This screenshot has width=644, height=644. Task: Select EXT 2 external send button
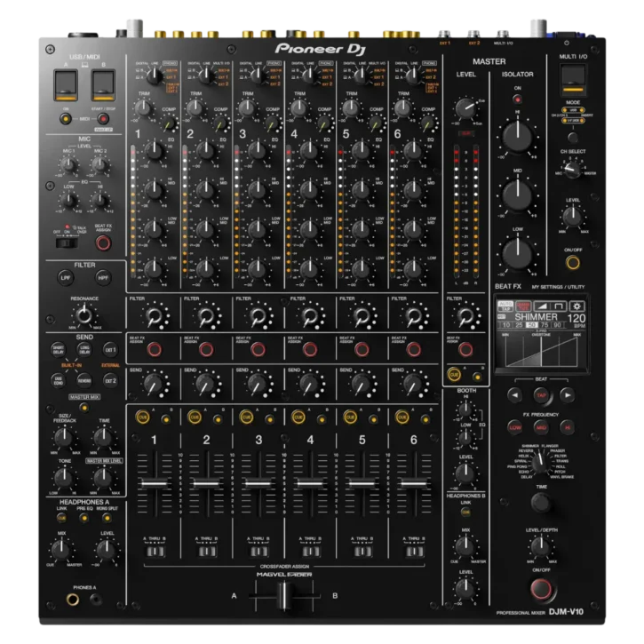(x=110, y=381)
